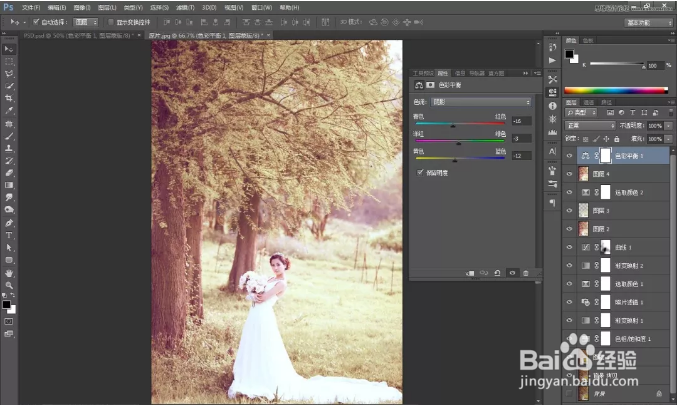Select the Path Selection tool
This screenshot has height=405, width=677.
coord(9,248)
